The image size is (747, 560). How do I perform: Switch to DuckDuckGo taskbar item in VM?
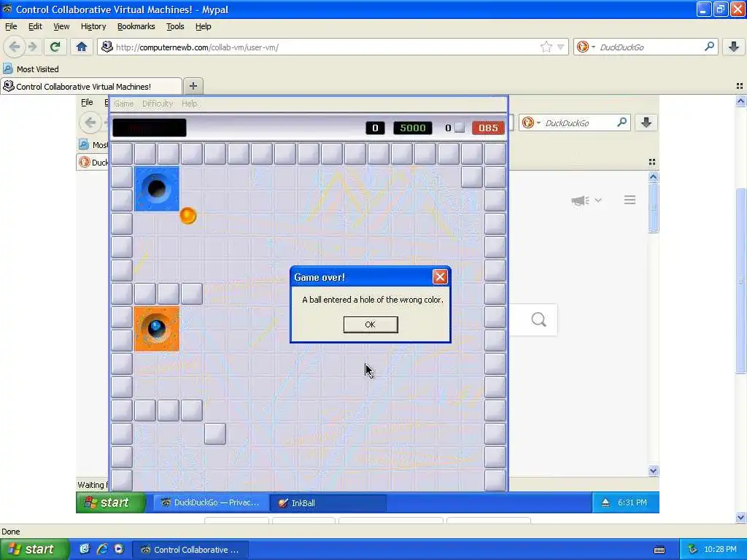click(x=209, y=503)
